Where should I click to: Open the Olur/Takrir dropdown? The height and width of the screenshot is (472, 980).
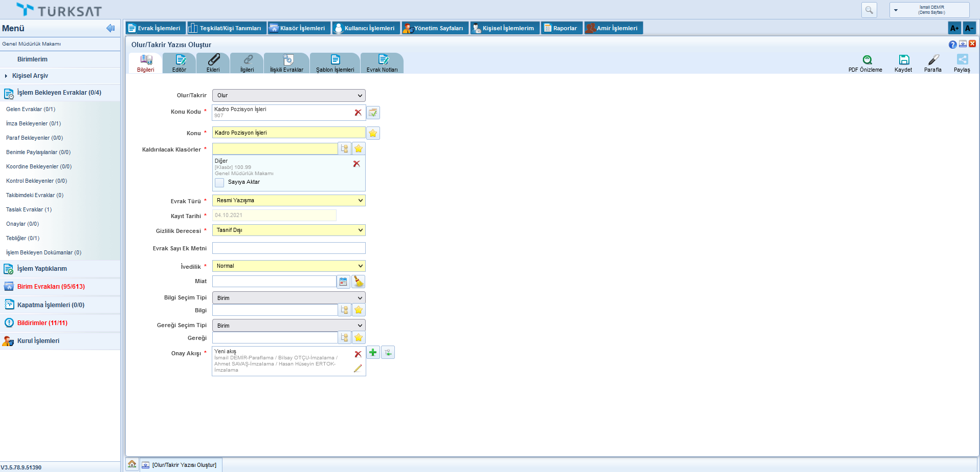point(289,96)
